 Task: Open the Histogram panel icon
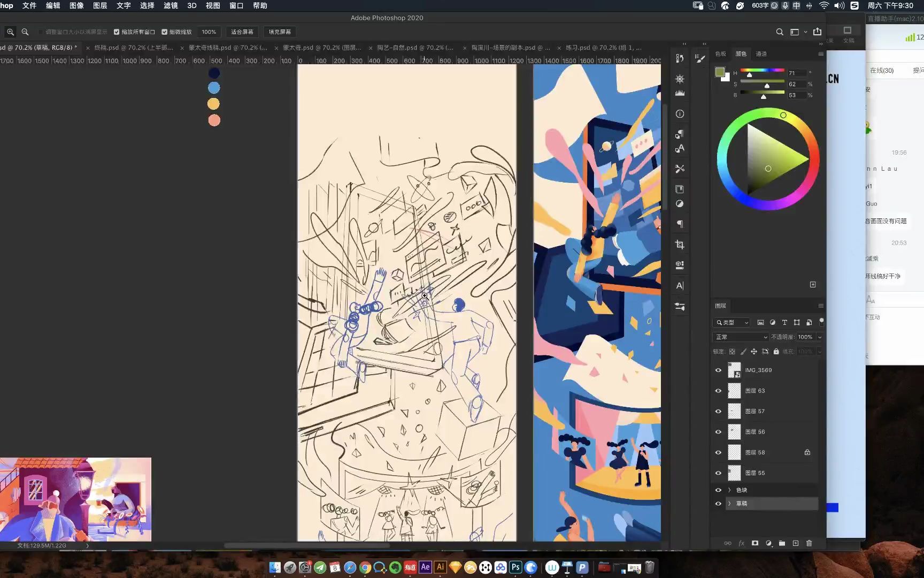680,93
